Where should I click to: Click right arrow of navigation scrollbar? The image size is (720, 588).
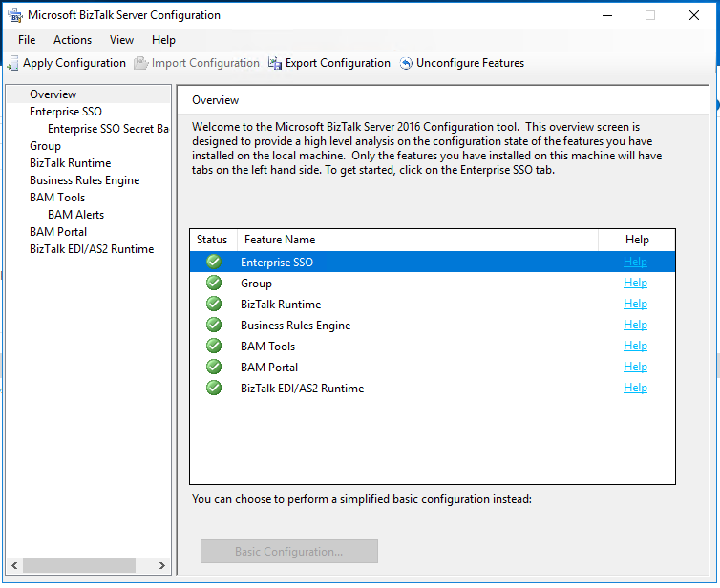pos(161,565)
